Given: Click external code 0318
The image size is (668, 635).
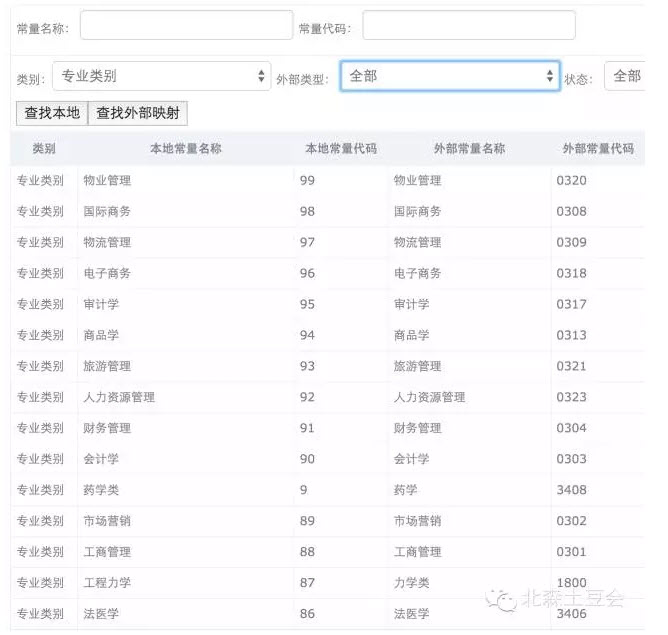Looking at the screenshot, I should 571,273.
